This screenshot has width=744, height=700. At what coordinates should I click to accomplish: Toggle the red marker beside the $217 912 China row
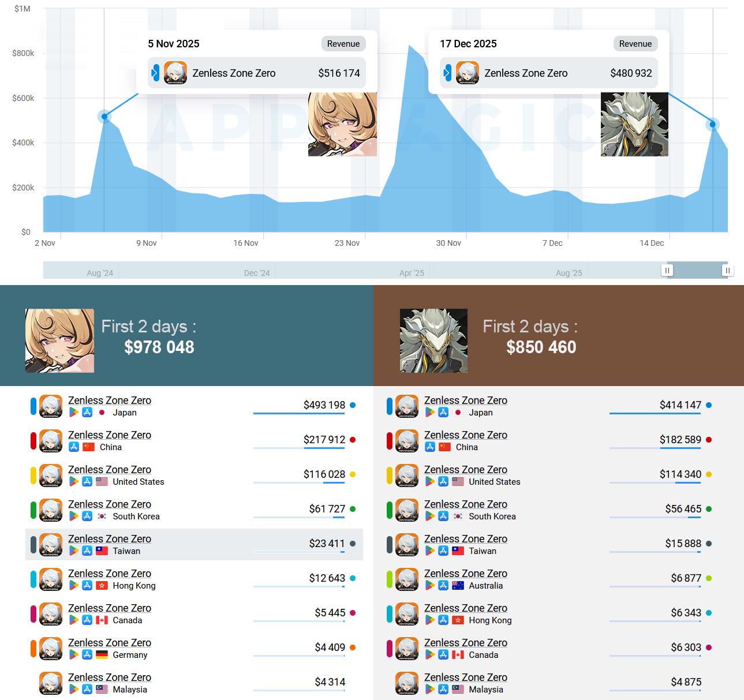[x=33, y=441]
